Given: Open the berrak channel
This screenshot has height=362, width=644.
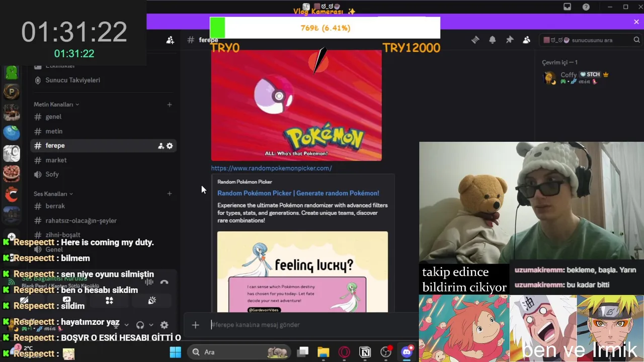Looking at the screenshot, I should [104, 206].
